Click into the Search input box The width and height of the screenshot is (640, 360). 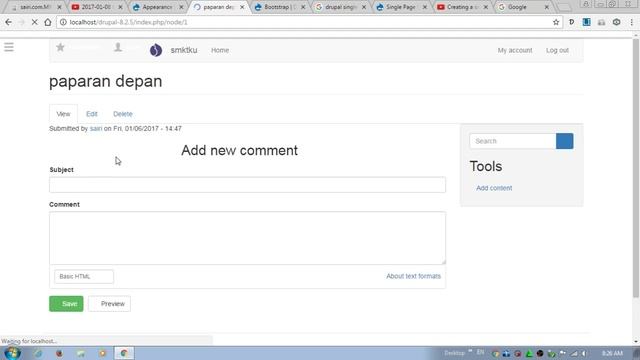513,141
